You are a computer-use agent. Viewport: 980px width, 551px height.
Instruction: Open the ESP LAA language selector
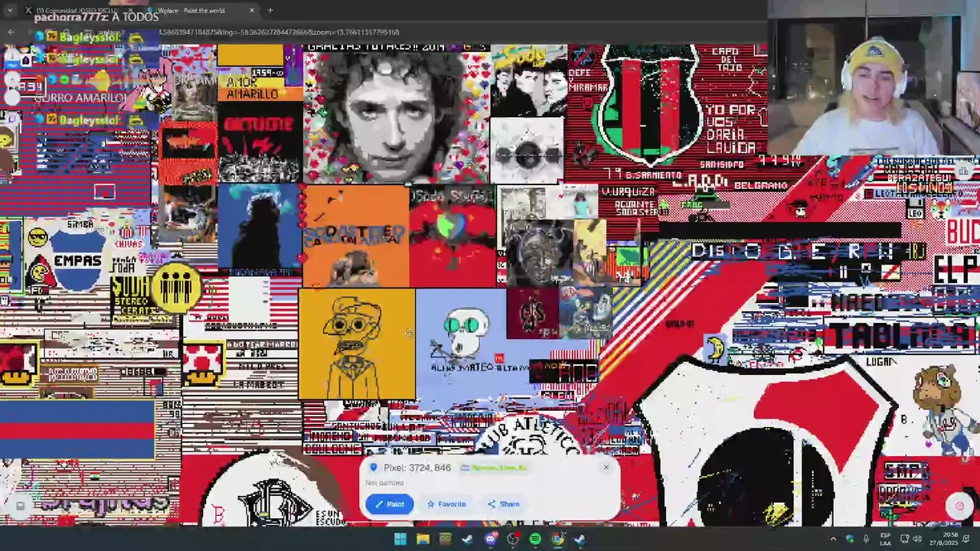[885, 539]
